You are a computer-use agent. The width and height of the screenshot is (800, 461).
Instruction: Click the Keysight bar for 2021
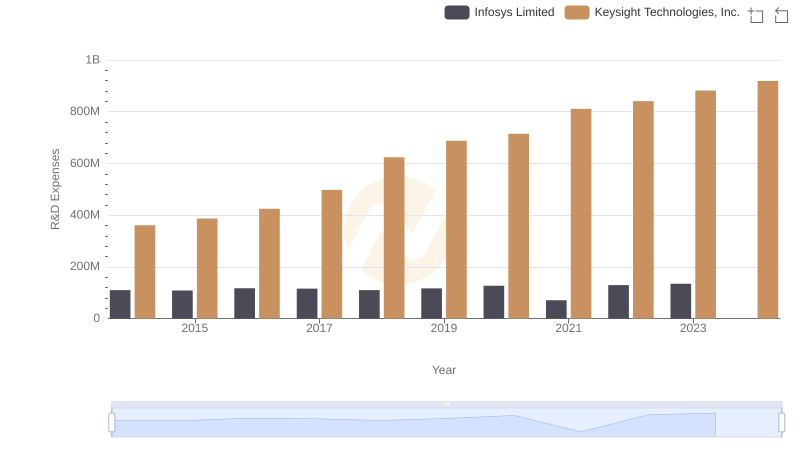coord(581,214)
